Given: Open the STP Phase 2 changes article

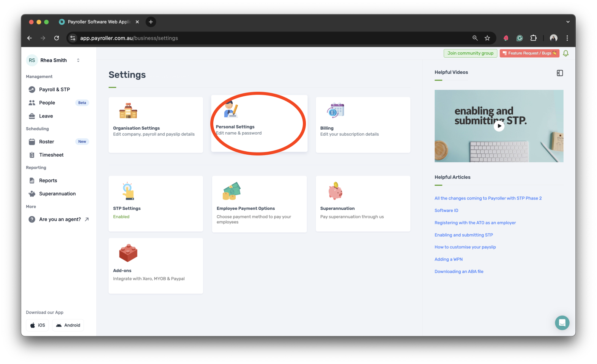Looking at the screenshot, I should click(x=488, y=198).
